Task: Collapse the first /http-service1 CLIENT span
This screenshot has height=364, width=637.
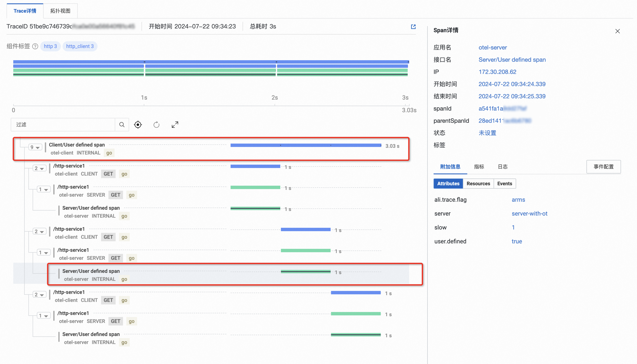Action: click(x=39, y=168)
